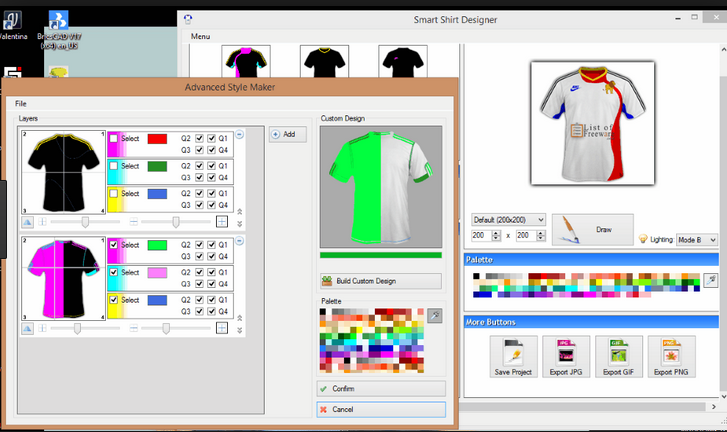Move the second layer up with double chevron
Viewport: 727px width, 432px height.
[x=240, y=318]
